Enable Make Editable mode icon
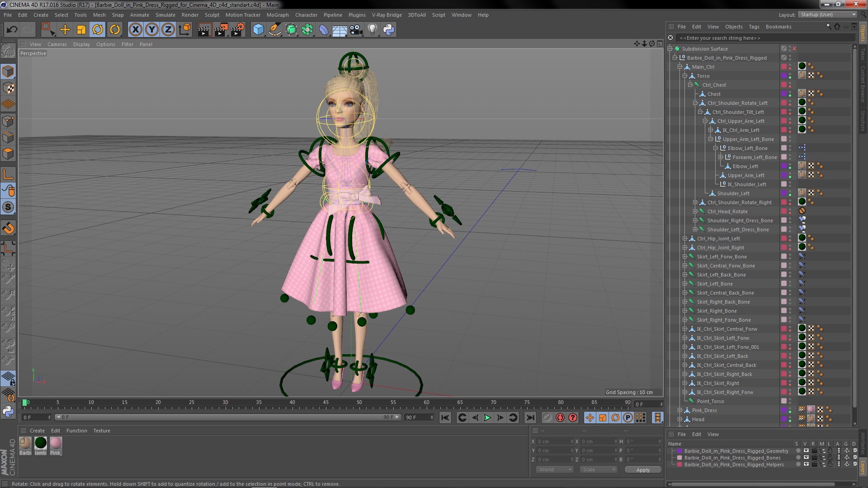The image size is (868, 488). [x=8, y=51]
